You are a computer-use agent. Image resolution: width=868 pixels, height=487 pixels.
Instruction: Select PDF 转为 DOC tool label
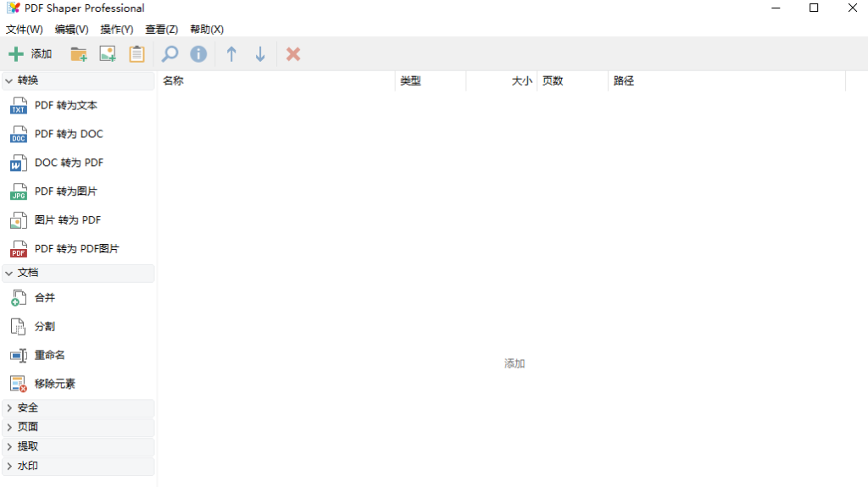coord(69,134)
